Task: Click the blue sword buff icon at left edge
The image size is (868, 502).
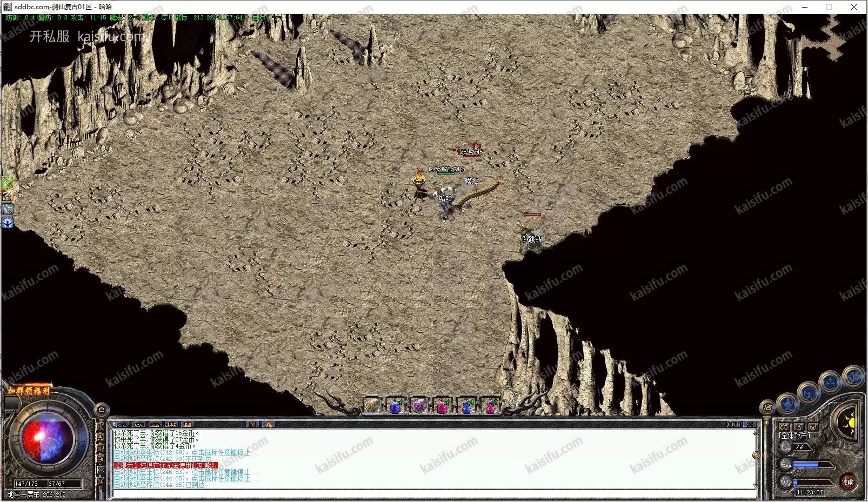Action: (8, 209)
